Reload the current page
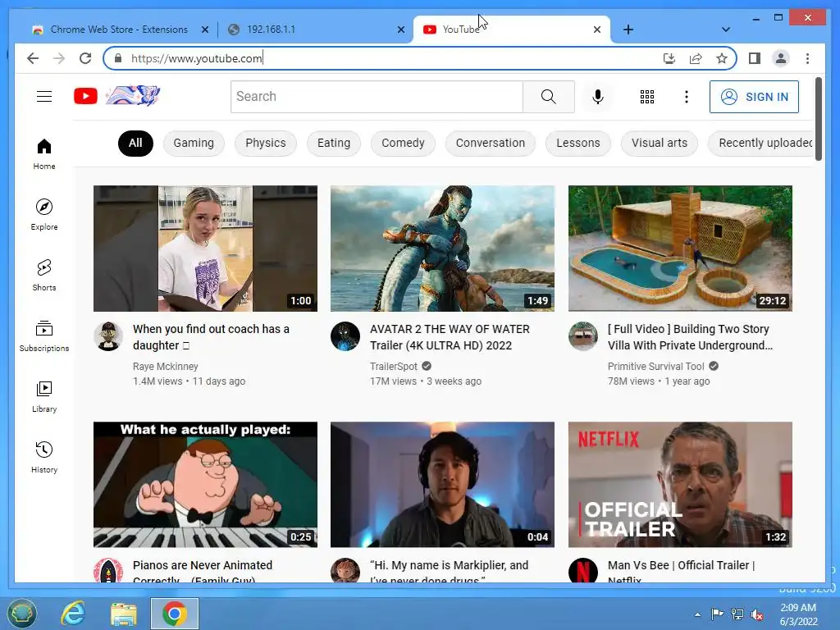 pyautogui.click(x=85, y=58)
